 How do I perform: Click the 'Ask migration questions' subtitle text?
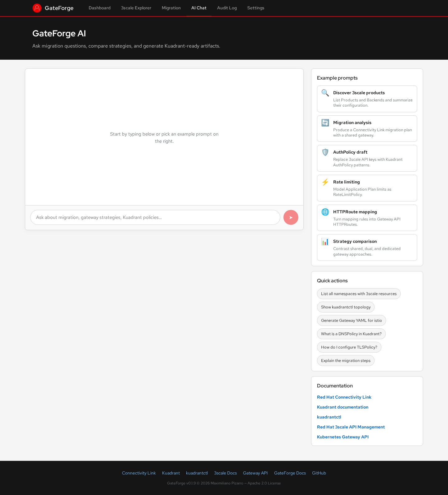tap(126, 46)
